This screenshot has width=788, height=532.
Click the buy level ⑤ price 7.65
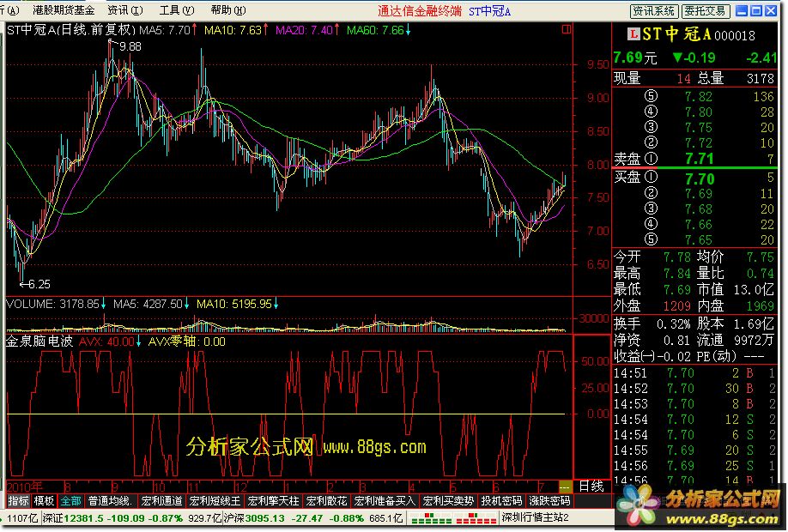699,239
